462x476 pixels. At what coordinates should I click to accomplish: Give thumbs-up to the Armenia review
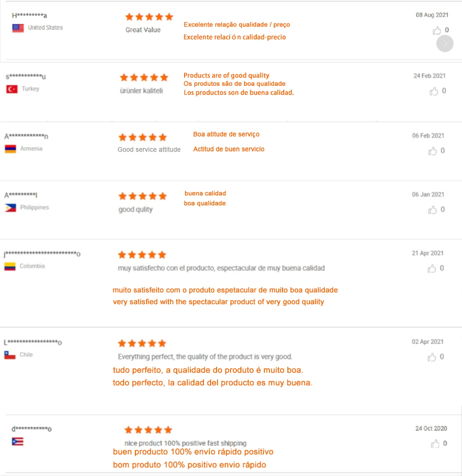tap(433, 151)
